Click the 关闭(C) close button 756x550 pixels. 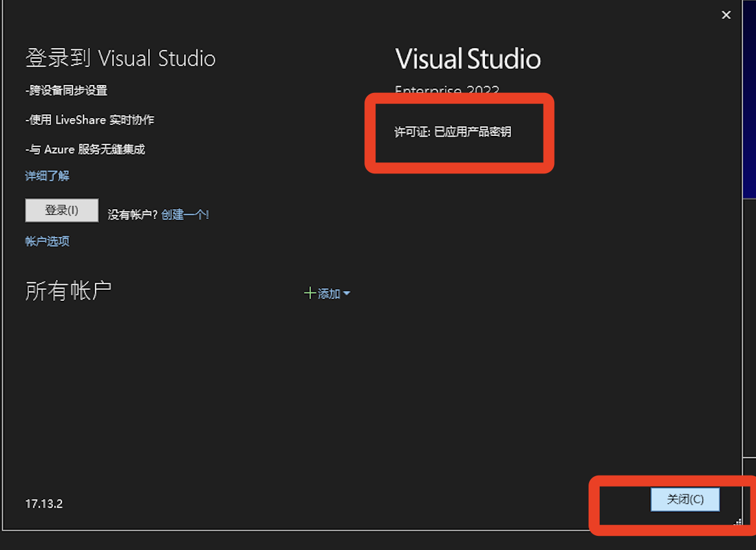point(685,500)
